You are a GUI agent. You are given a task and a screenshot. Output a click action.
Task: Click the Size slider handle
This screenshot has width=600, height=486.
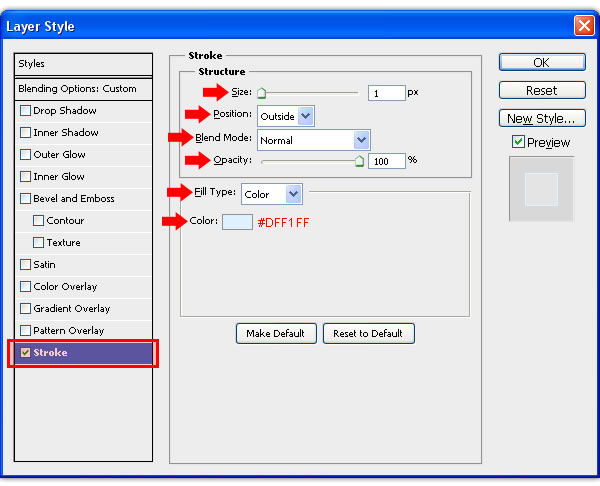(x=262, y=93)
